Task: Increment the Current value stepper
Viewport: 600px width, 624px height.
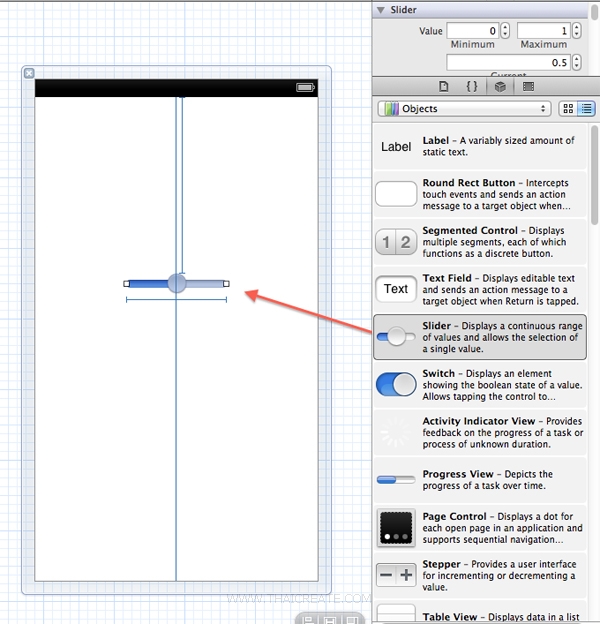Action: pyautogui.click(x=577, y=58)
